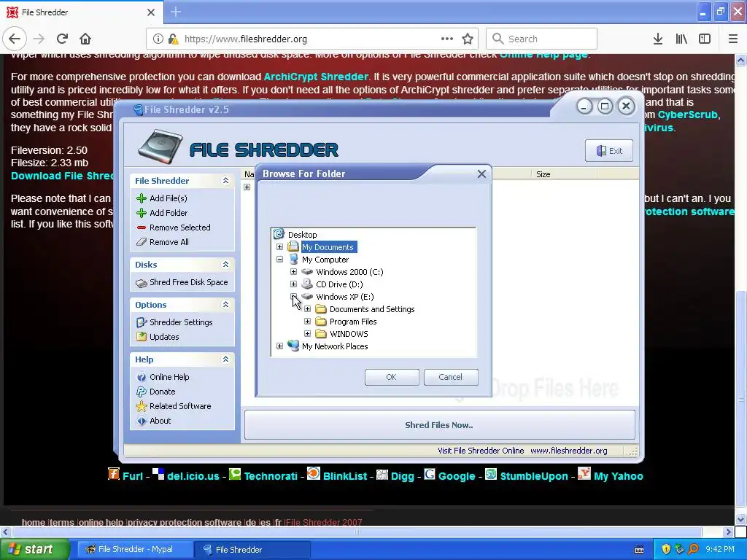The image size is (747, 560).
Task: Open the Technorati bookmark link
Action: (x=271, y=476)
